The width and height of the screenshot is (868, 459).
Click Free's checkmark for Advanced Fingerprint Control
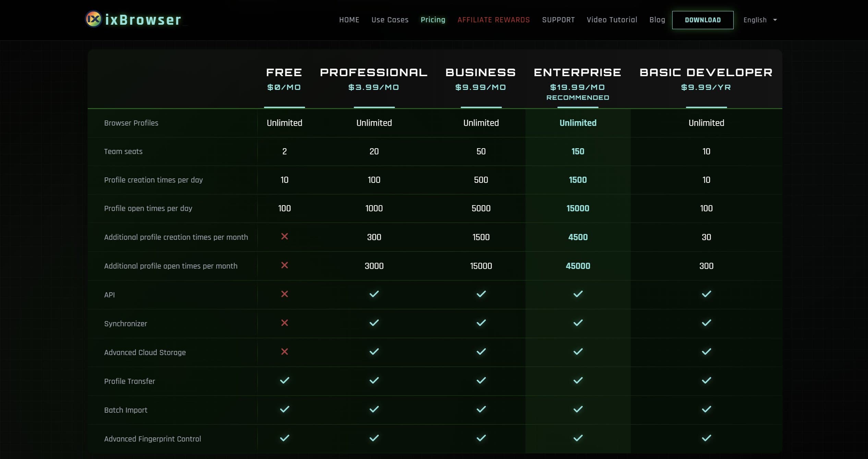click(285, 438)
